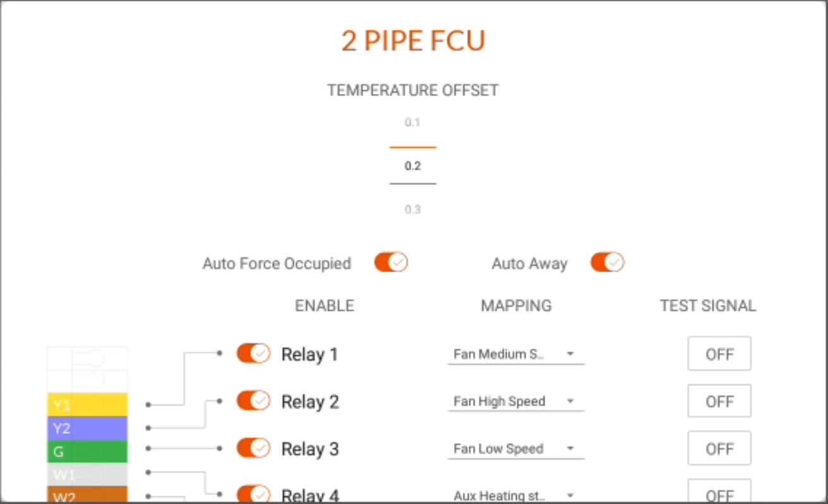
Task: Click the Relay 3 OFF test signal button
Action: coord(719,448)
